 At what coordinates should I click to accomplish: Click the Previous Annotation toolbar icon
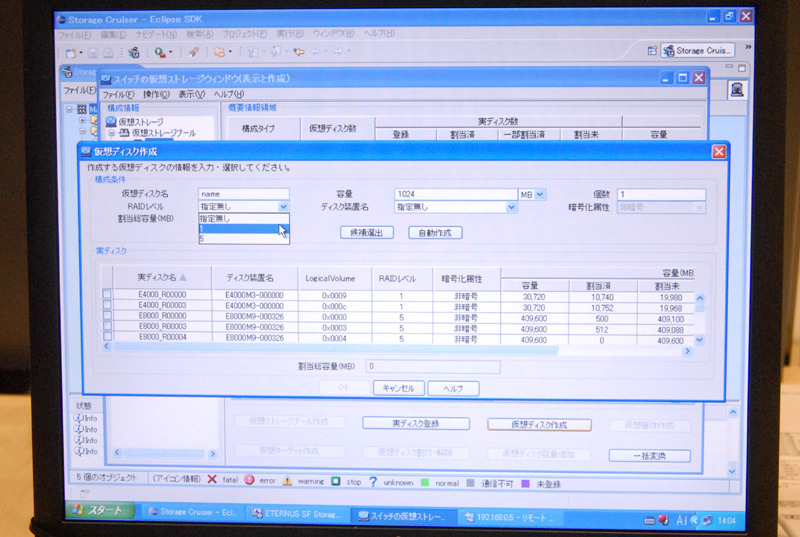click(x=276, y=52)
